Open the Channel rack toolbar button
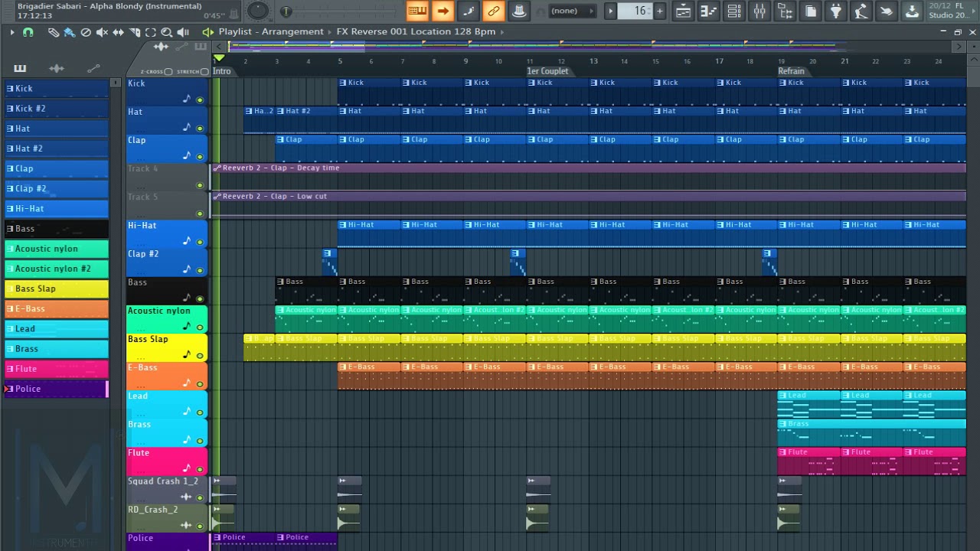The width and height of the screenshot is (980, 551). [x=733, y=11]
